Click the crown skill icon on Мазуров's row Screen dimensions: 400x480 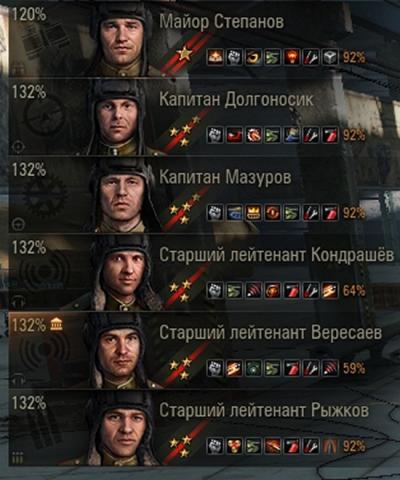tap(254, 213)
